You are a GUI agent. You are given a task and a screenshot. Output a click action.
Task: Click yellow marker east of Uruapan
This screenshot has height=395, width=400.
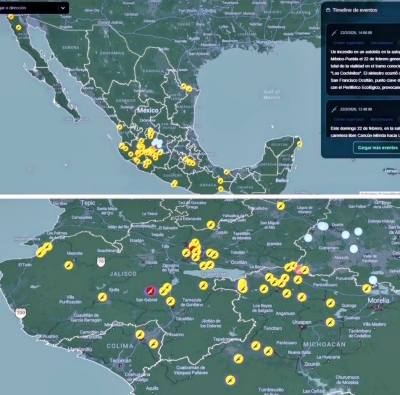click(330, 322)
